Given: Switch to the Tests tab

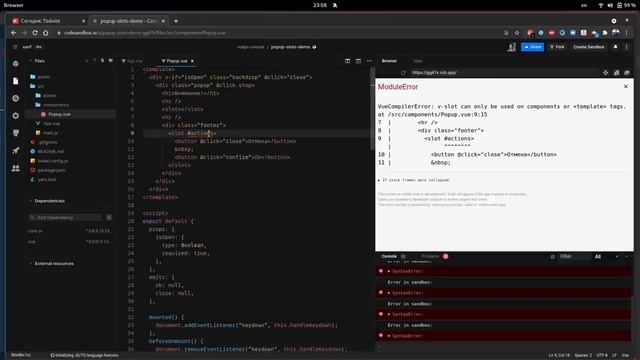Looking at the screenshot, I should pyautogui.click(x=418, y=61).
